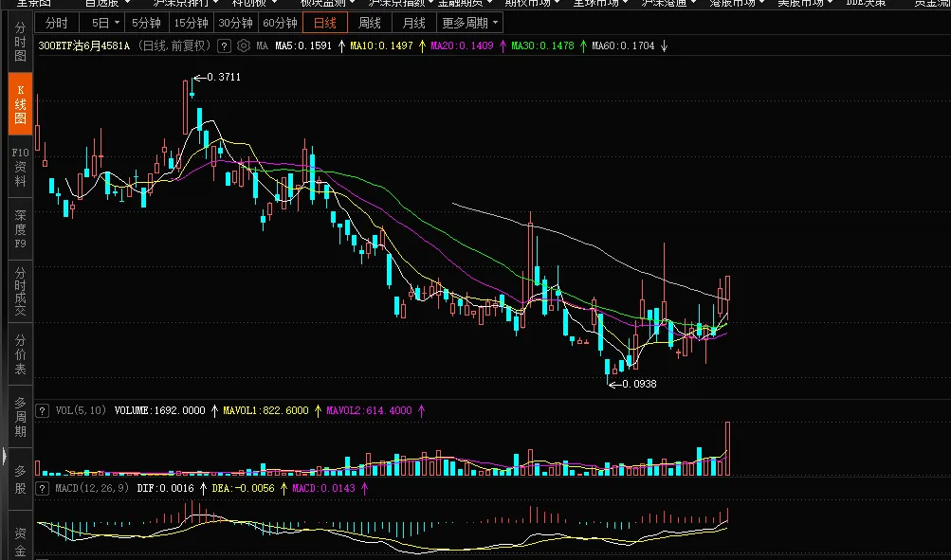
Task: Click the MA30:0.1478 value
Action: point(542,45)
